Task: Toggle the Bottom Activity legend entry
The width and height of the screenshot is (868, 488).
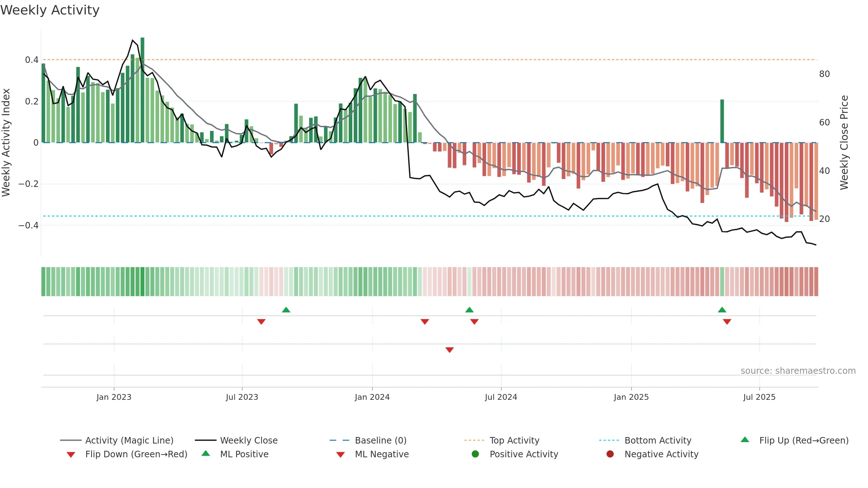Action: [645, 440]
